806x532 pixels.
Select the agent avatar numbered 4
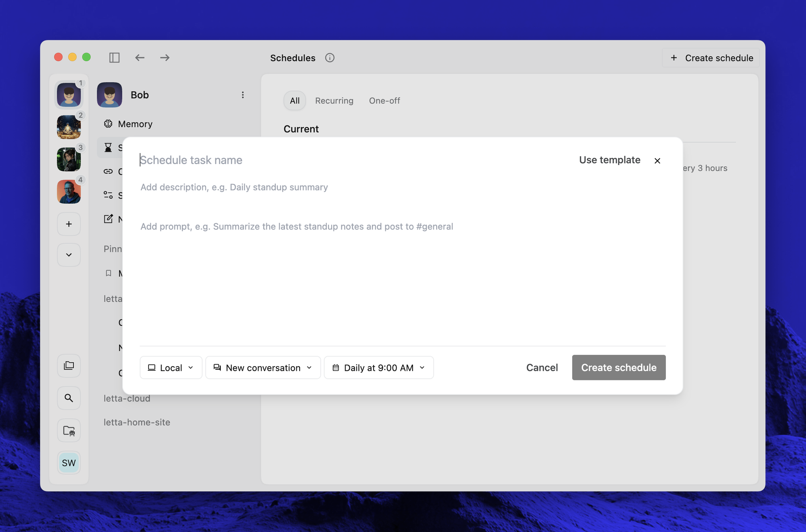click(x=69, y=191)
